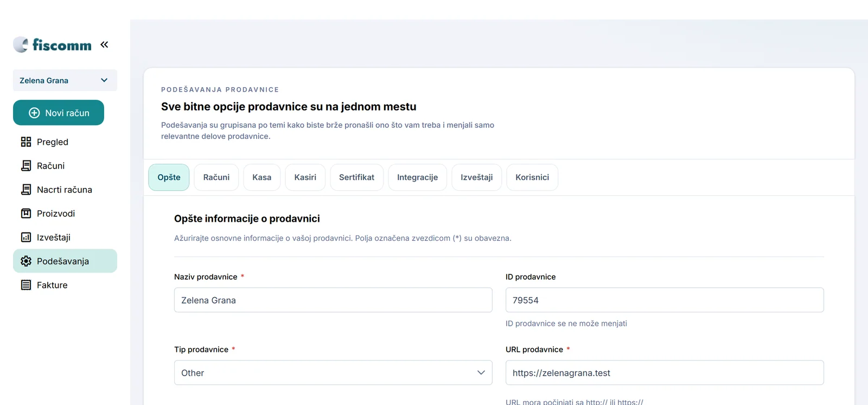Go to the Kasiri tab
Screen dimensions: 868x405
pos(305,177)
